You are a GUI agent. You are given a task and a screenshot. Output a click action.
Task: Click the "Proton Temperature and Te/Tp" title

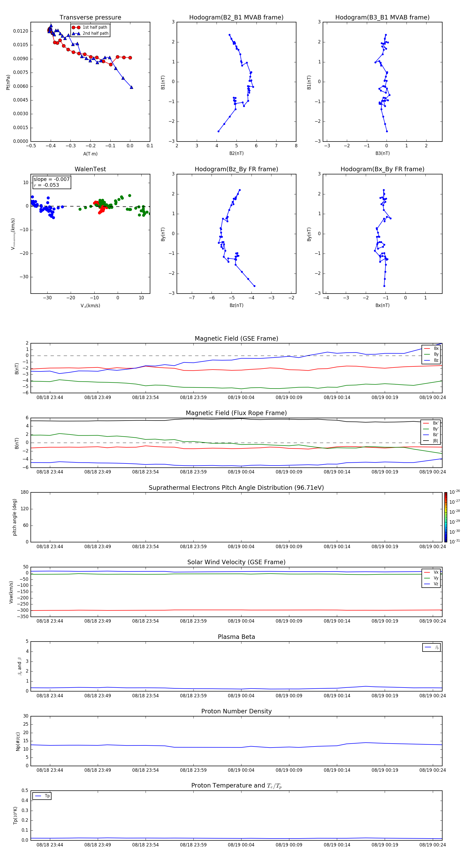click(236, 786)
